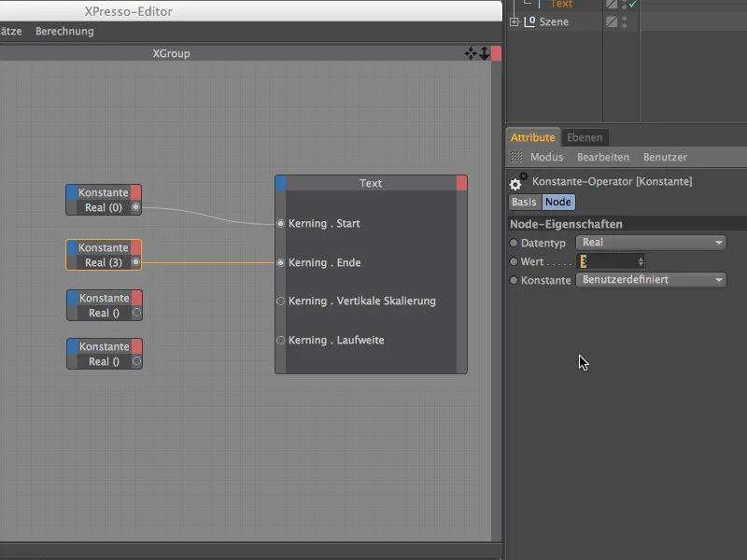Click the red corner square of XGroup header
The width and height of the screenshot is (747, 560).
(x=496, y=53)
